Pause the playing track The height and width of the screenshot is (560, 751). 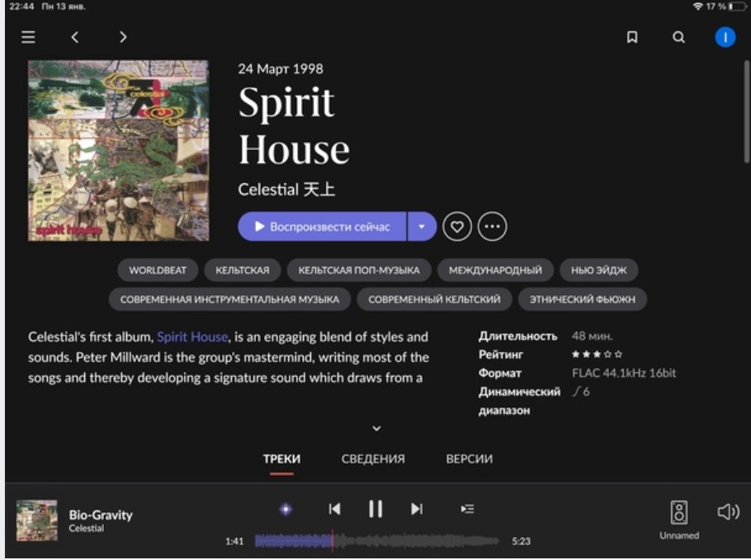[x=375, y=509]
